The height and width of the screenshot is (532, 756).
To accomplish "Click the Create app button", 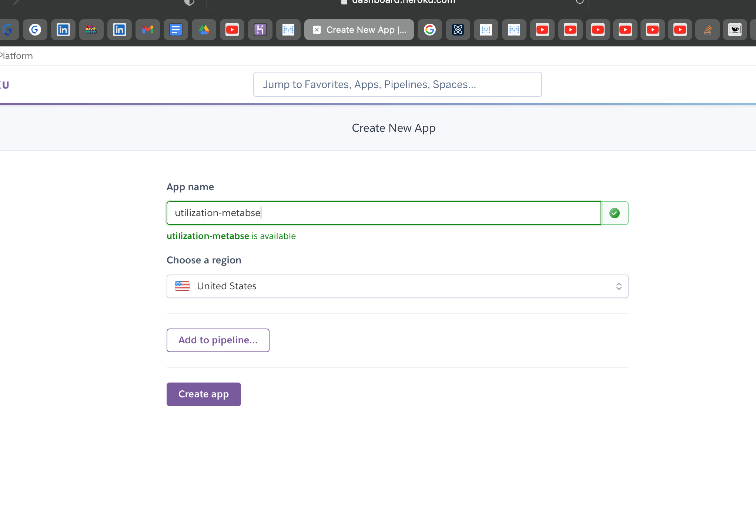I will click(203, 394).
